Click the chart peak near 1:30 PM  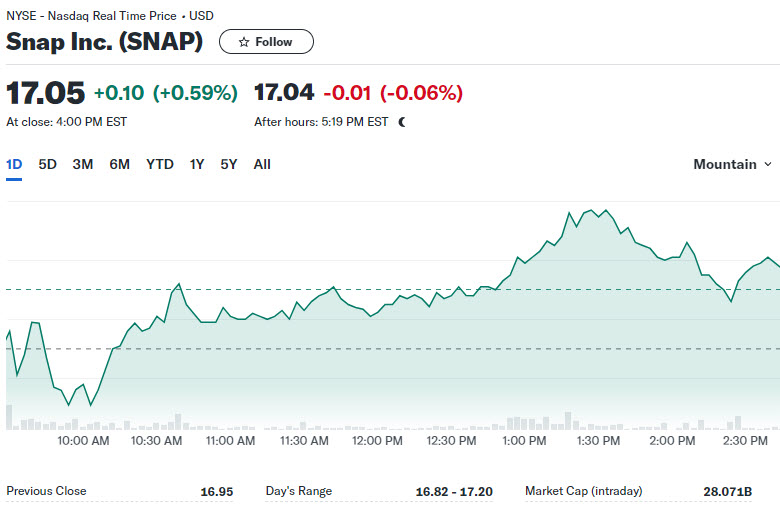591,210
